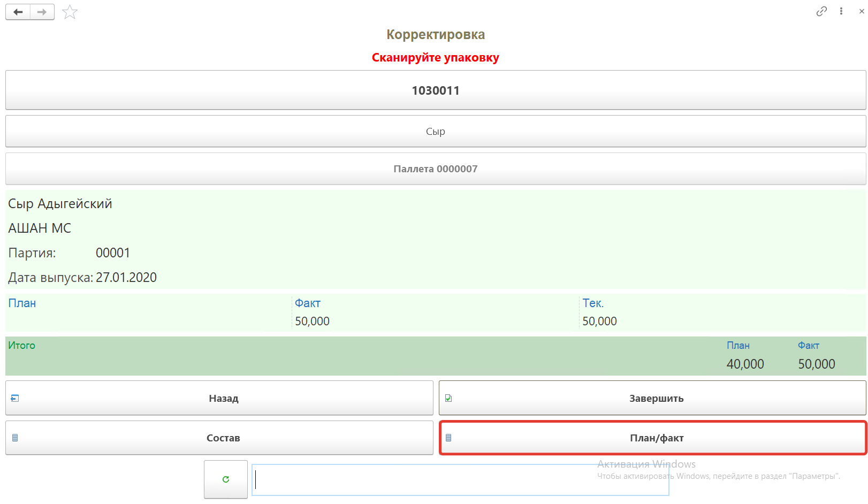Click the barcode input field
The height and width of the screenshot is (504, 868).
coord(460,480)
